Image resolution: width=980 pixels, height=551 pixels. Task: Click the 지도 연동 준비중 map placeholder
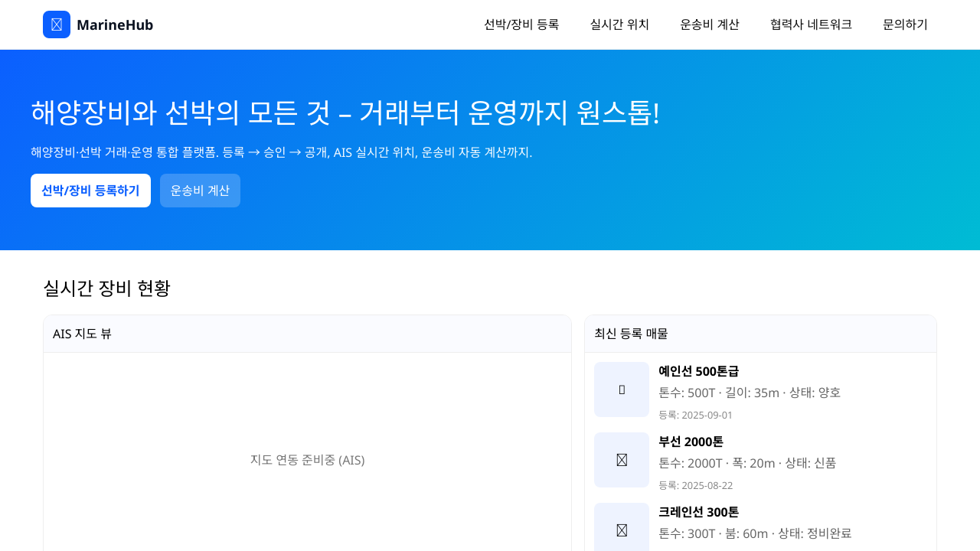pyautogui.click(x=307, y=460)
